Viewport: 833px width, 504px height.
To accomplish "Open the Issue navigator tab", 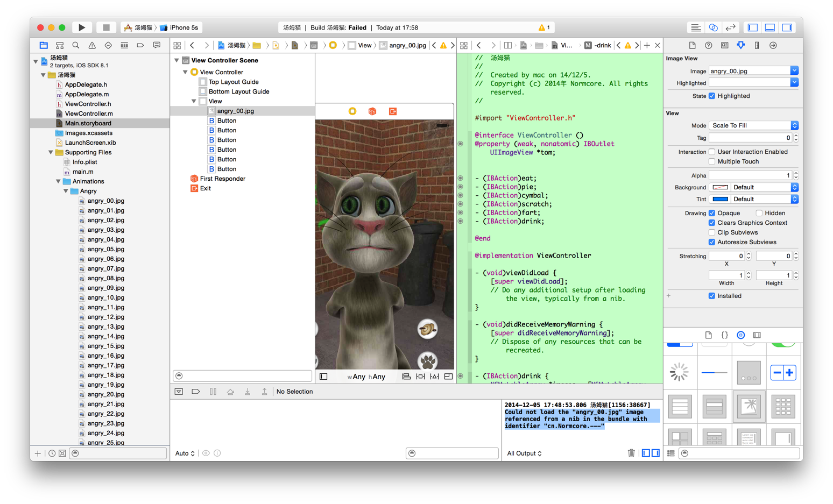I will [x=92, y=45].
